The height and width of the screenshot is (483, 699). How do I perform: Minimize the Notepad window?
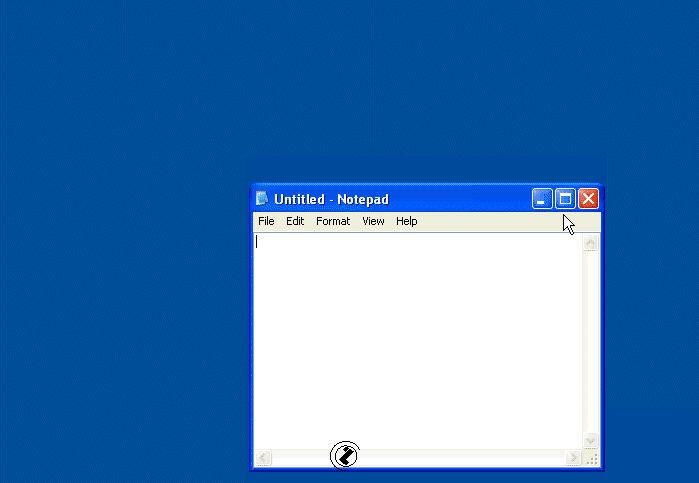coord(542,198)
